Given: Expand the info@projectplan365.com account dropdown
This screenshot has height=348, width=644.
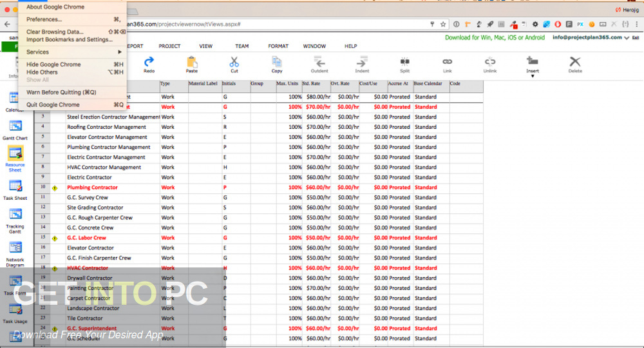Looking at the screenshot, I should [627, 38].
